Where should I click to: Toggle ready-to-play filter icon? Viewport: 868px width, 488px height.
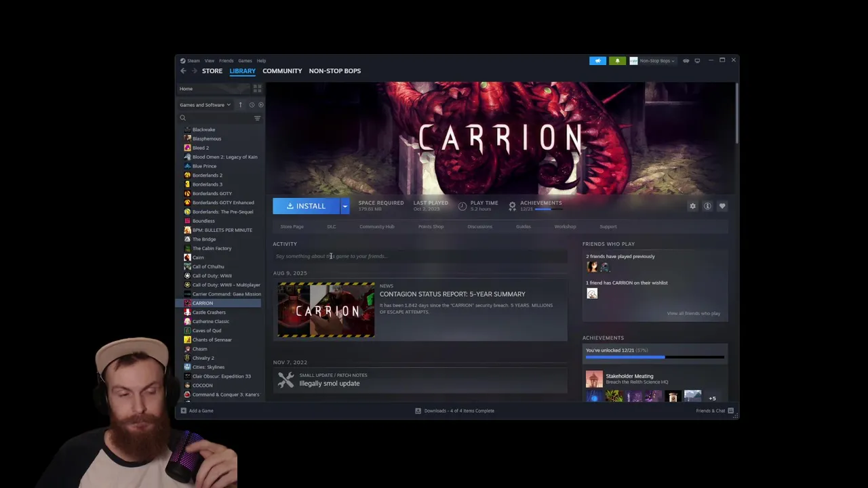(x=260, y=104)
